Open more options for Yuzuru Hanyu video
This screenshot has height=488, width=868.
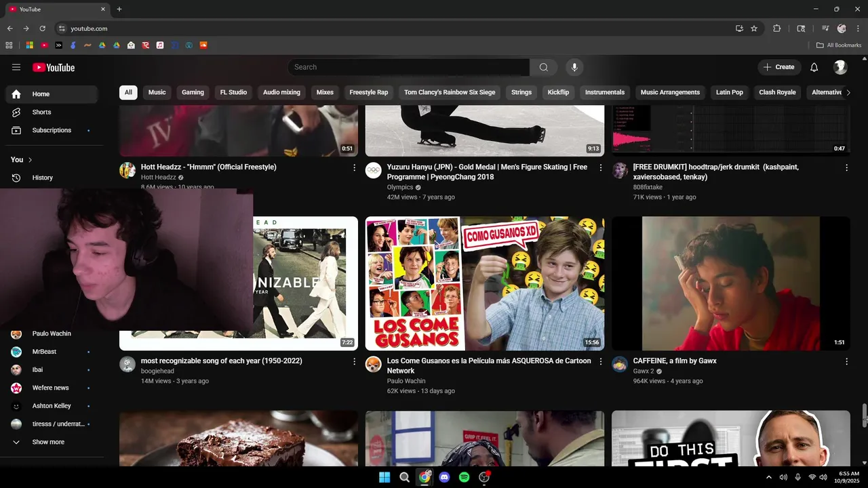600,167
